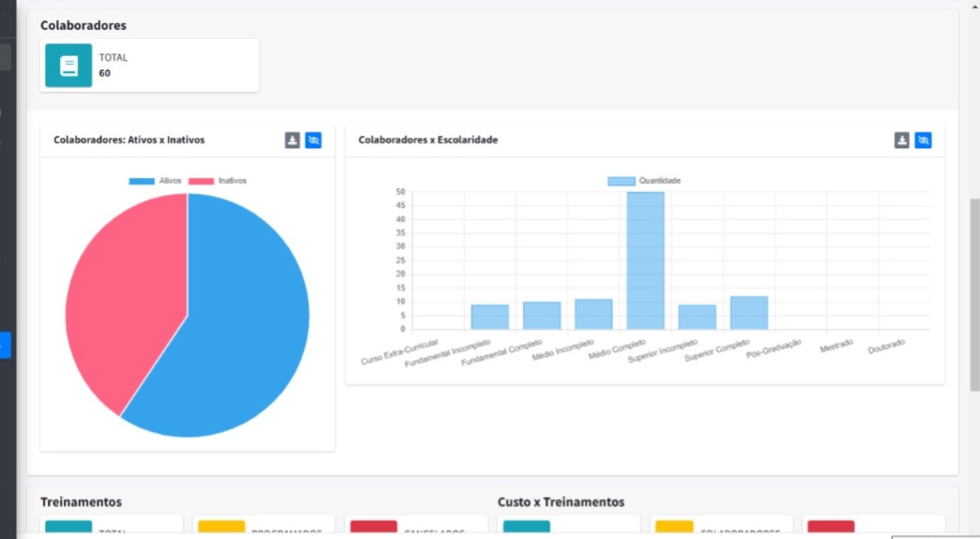
Task: Hide the Ativos series via its legend entry
Action: tap(157, 180)
